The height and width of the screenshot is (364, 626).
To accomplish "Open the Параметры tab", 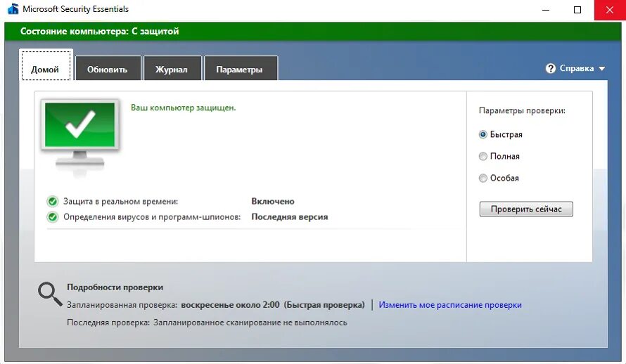I will coord(241,69).
